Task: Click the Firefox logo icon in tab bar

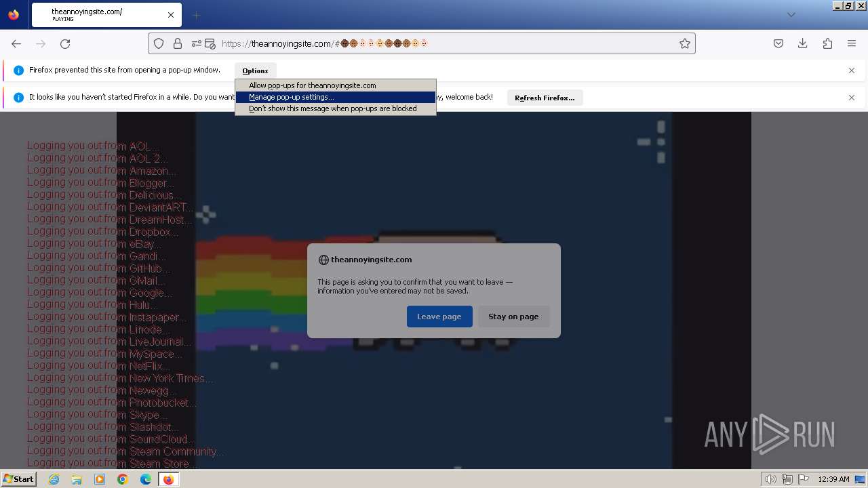Action: (x=14, y=14)
